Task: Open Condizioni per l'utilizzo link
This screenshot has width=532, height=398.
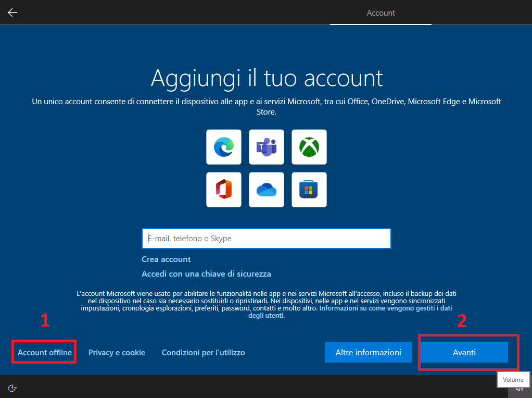Action: point(203,353)
